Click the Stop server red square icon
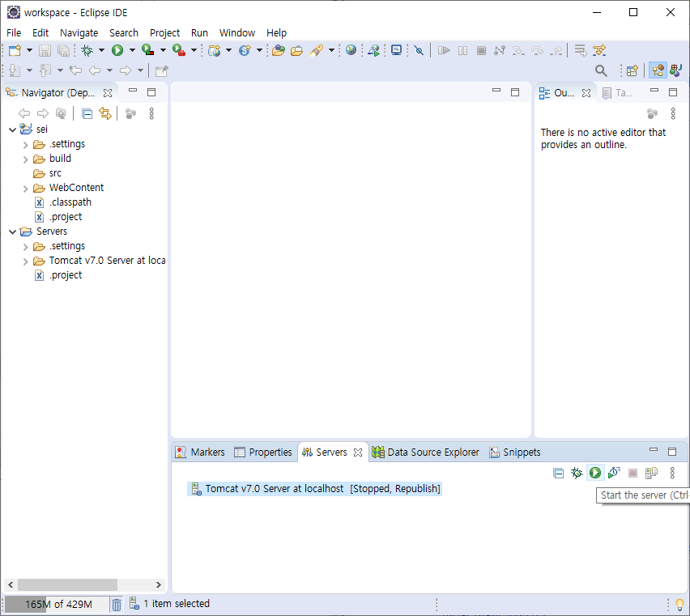 coord(632,473)
